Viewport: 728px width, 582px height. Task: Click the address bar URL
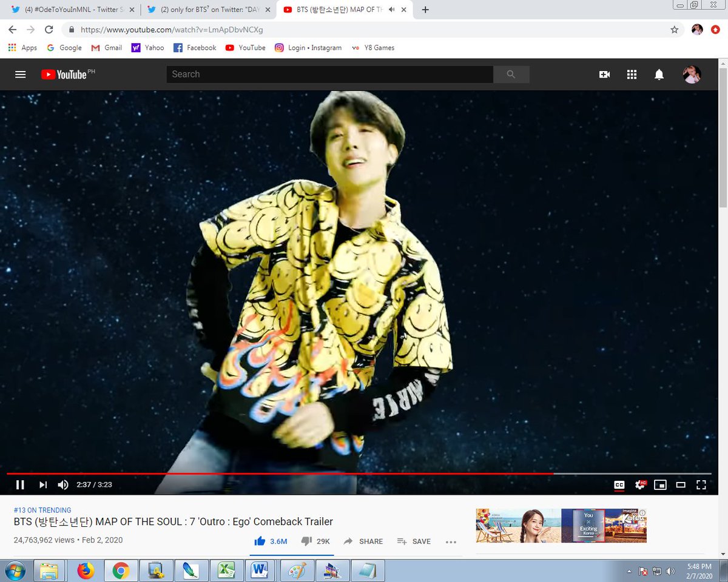pos(172,30)
